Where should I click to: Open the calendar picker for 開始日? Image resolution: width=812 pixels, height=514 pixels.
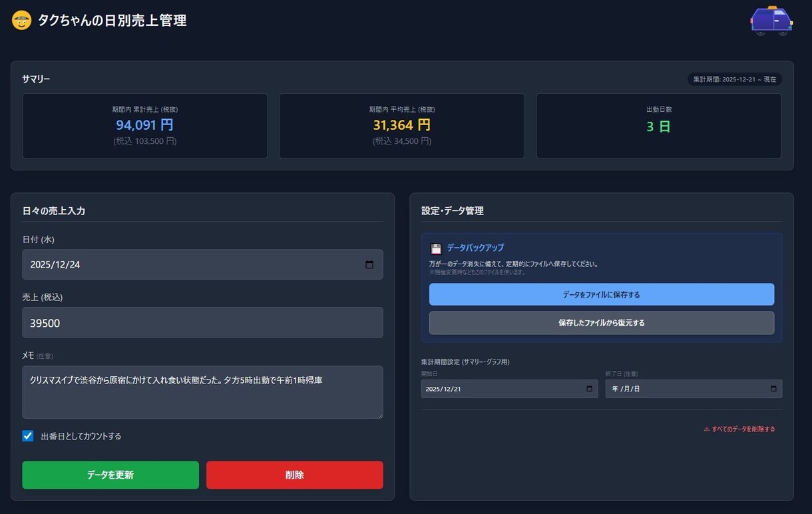pyautogui.click(x=588, y=389)
